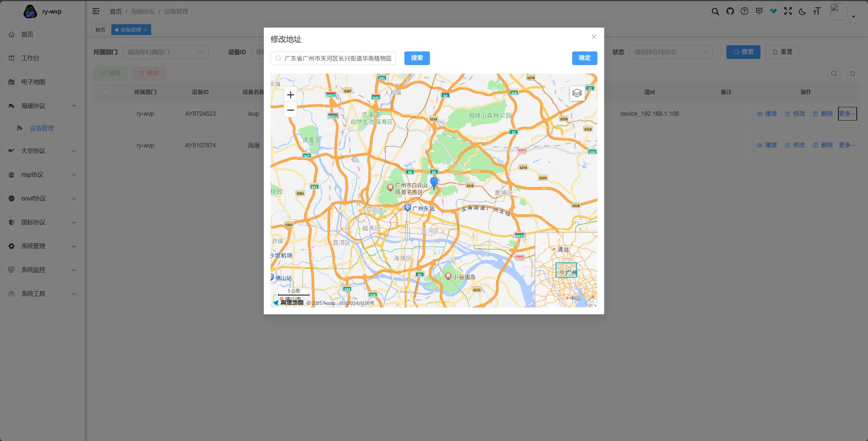Open the header search magnifier icon

coord(715,12)
